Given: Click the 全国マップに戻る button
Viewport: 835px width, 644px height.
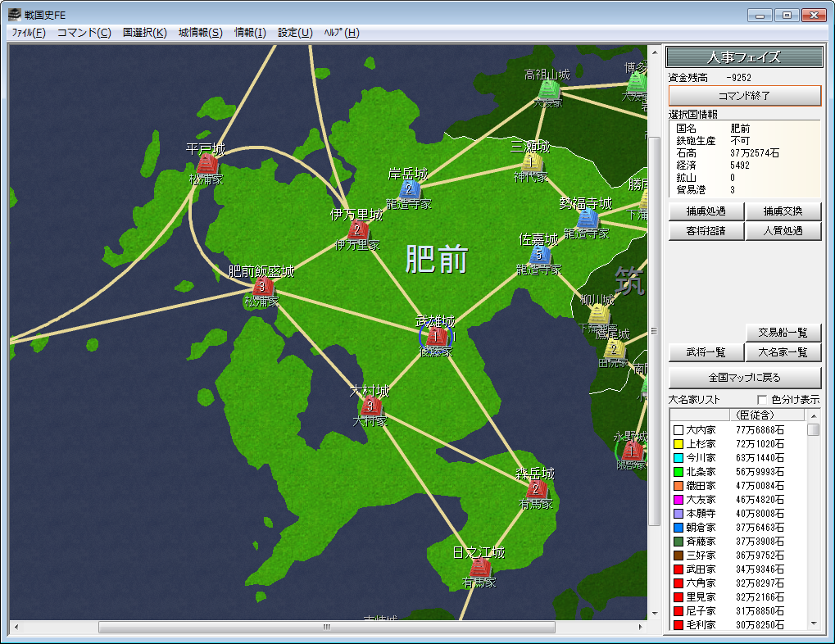Looking at the screenshot, I should 745,377.
